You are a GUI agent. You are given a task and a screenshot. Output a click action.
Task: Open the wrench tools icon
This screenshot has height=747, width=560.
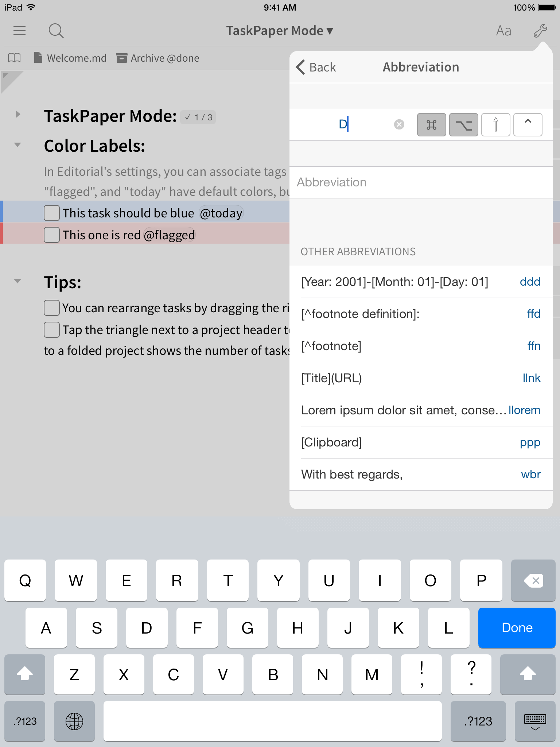point(540,31)
